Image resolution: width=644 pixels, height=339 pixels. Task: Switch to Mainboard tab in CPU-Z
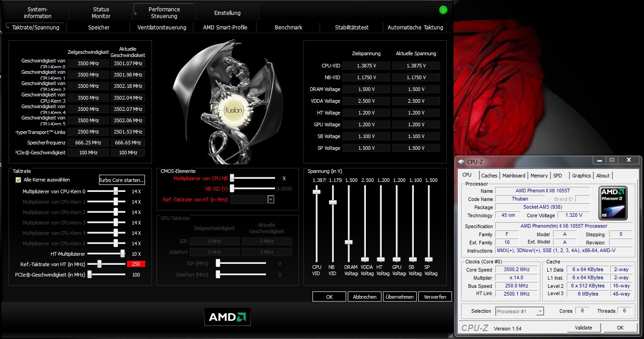coord(514,176)
